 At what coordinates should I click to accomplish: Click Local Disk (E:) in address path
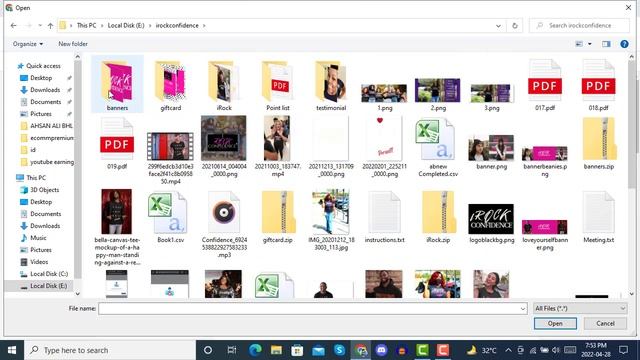tap(126, 25)
